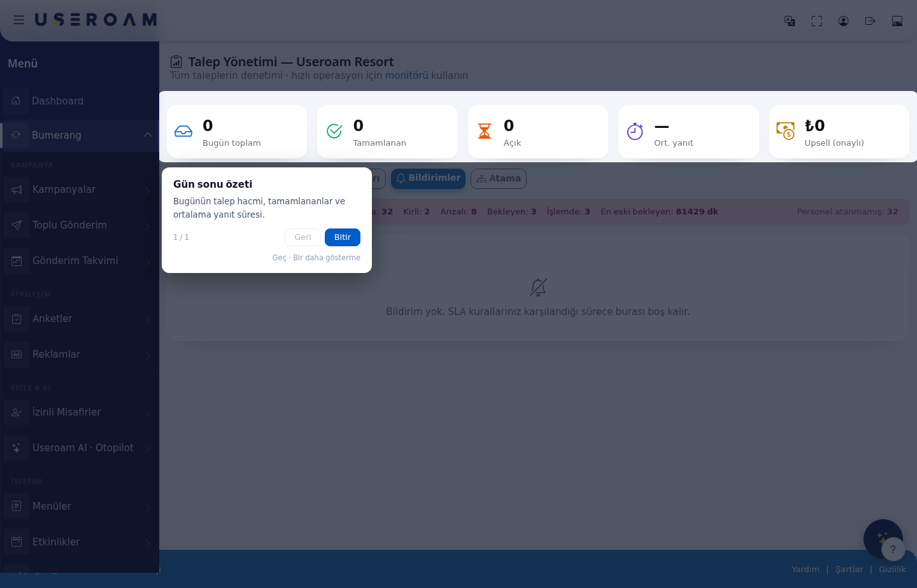The image size is (917, 588).
Task: Click the İşlemde: 3 status text
Action: (568, 212)
